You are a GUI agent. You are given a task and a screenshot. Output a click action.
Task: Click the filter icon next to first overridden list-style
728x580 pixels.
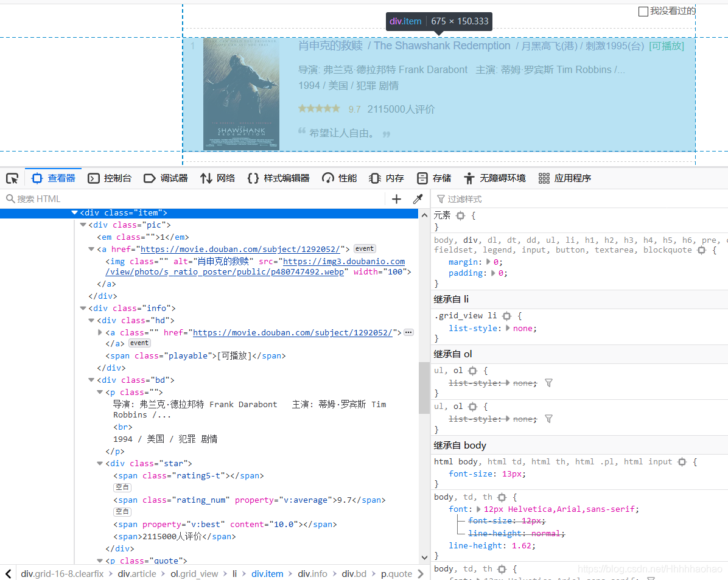pos(549,383)
